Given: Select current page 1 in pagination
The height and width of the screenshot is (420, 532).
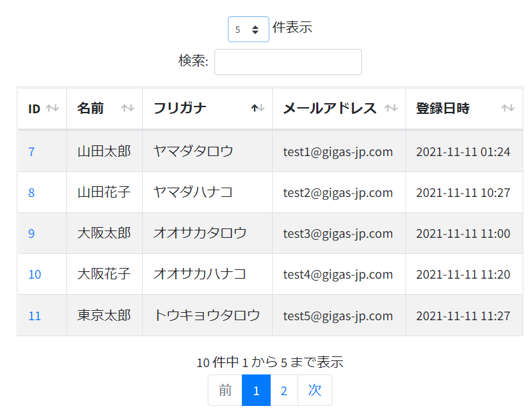Looking at the screenshot, I should pyautogui.click(x=256, y=391).
